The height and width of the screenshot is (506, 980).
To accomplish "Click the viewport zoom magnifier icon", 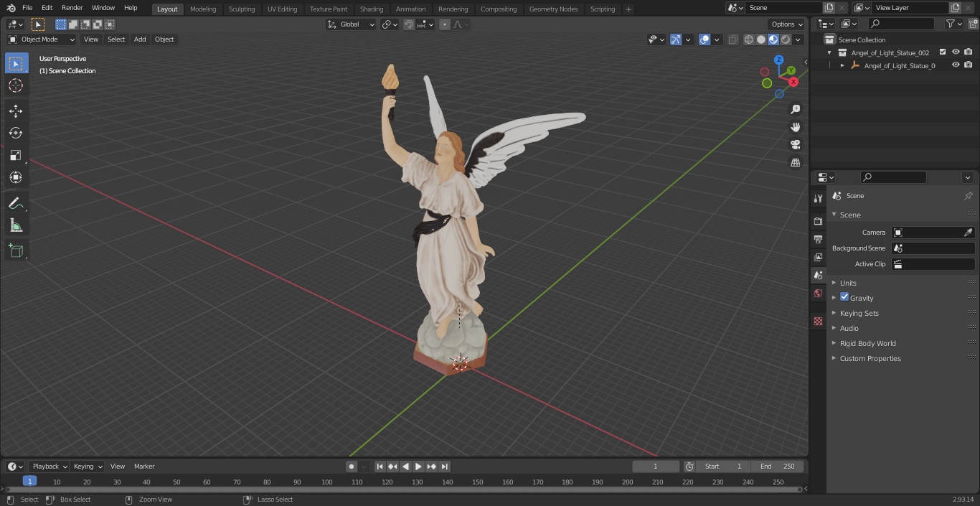I will click(x=795, y=109).
